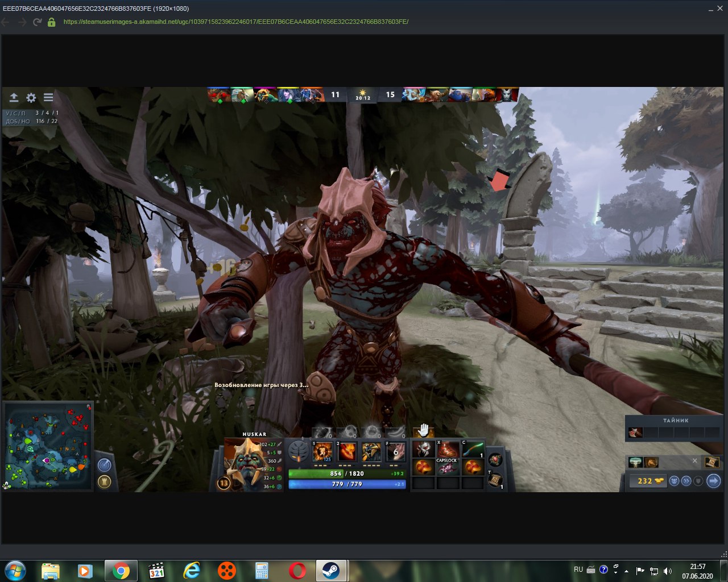Open the scoreboard hamburger menu
Screen dimensions: 728x582
pos(48,98)
